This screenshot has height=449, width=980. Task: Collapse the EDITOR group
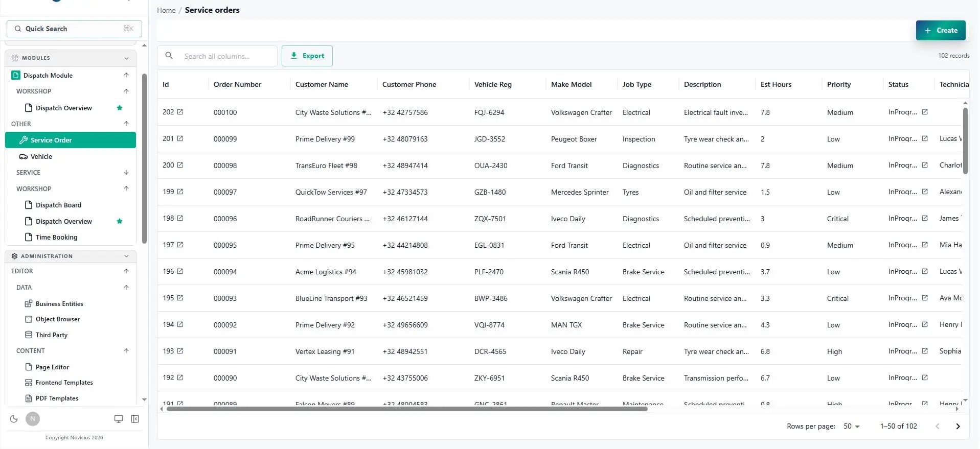coord(126,271)
